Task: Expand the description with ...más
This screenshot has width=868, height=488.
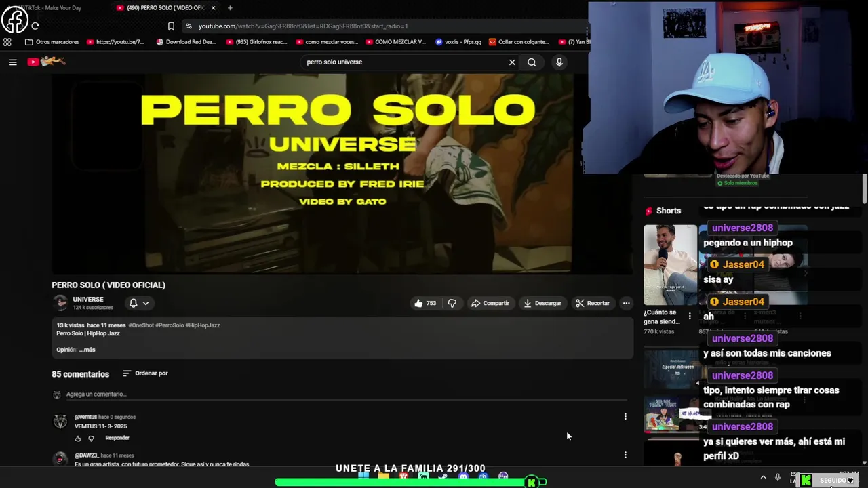Action: coord(87,350)
